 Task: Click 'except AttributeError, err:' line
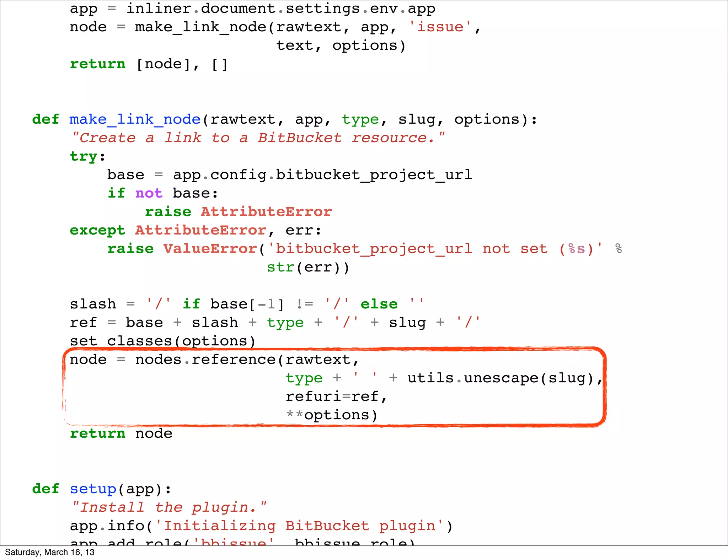click(196, 231)
